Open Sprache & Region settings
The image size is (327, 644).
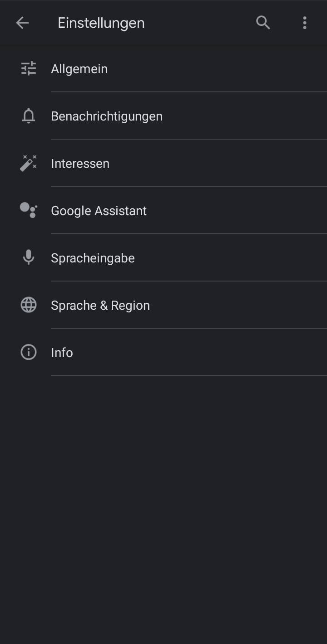pyautogui.click(x=163, y=305)
